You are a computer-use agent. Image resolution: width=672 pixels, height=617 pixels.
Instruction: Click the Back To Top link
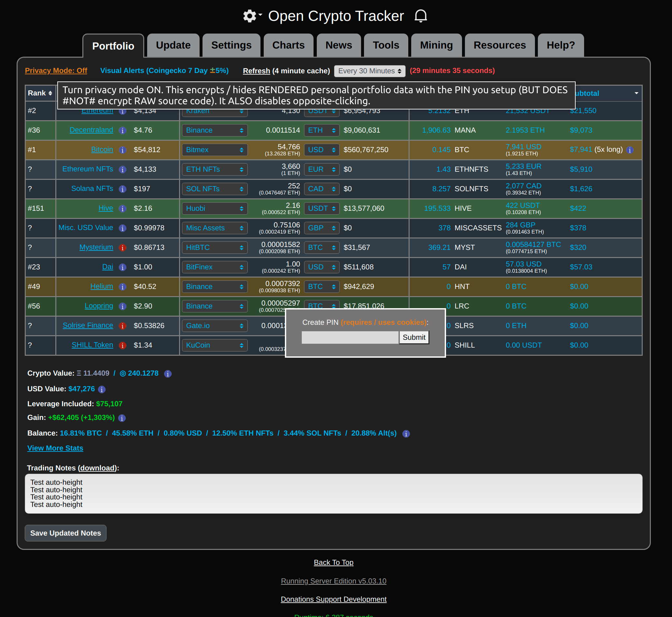pyautogui.click(x=333, y=563)
